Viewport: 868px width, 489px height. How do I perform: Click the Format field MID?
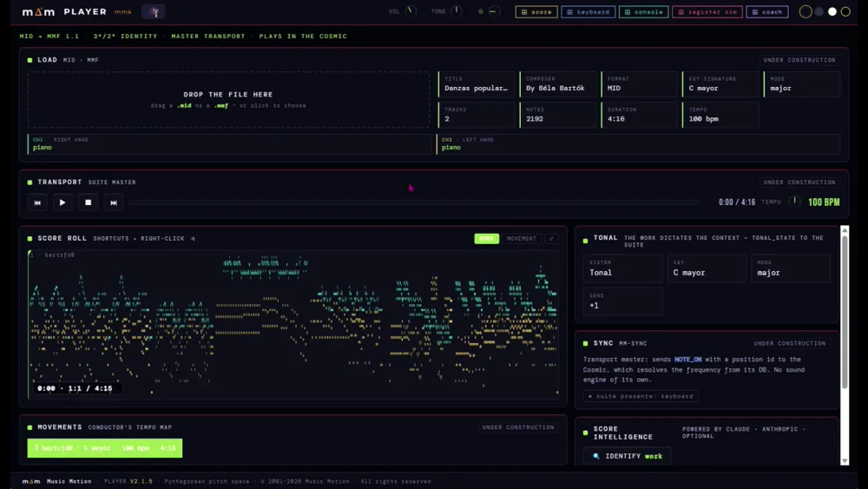(x=640, y=84)
